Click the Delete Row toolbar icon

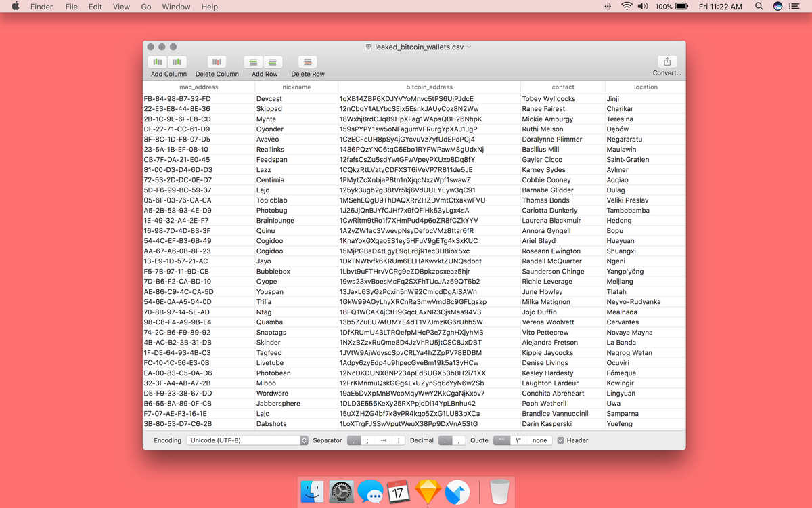coord(308,62)
